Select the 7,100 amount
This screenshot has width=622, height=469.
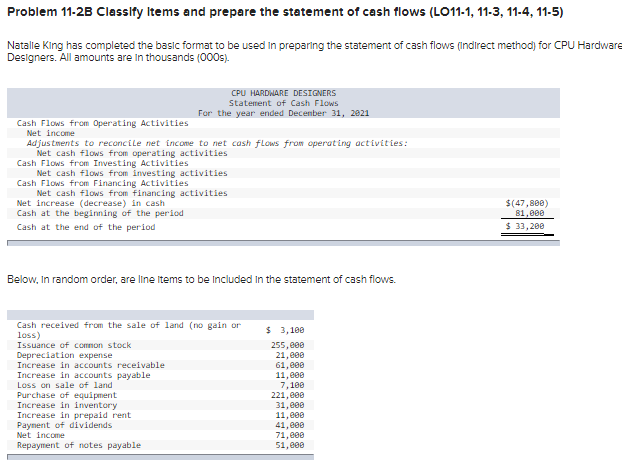point(292,385)
